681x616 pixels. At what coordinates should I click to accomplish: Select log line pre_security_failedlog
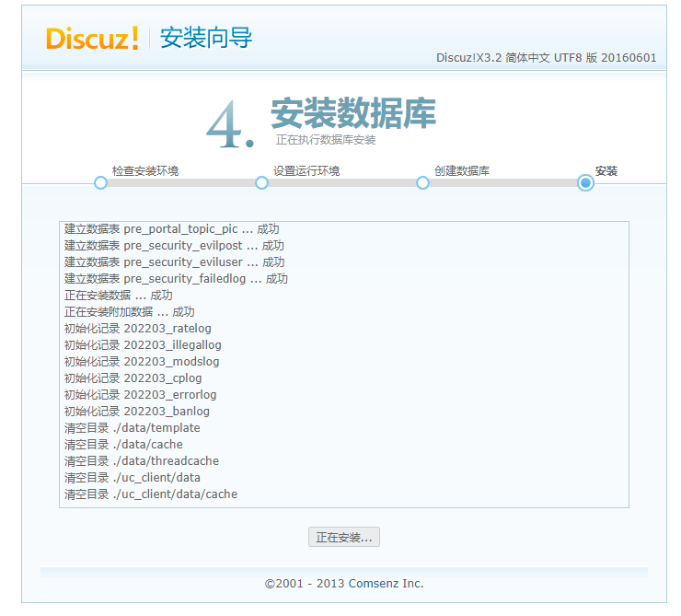tap(176, 278)
